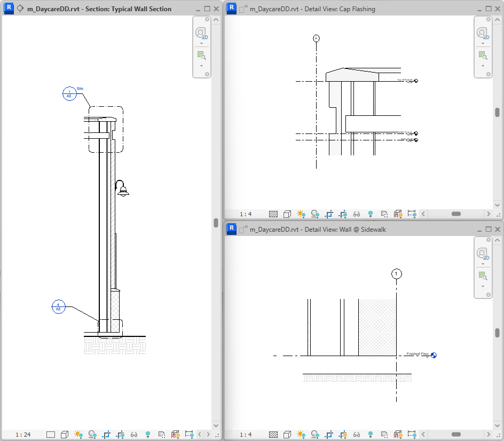Click Temporary View Properties icon in Wall @ Sidewalk

tap(384, 435)
